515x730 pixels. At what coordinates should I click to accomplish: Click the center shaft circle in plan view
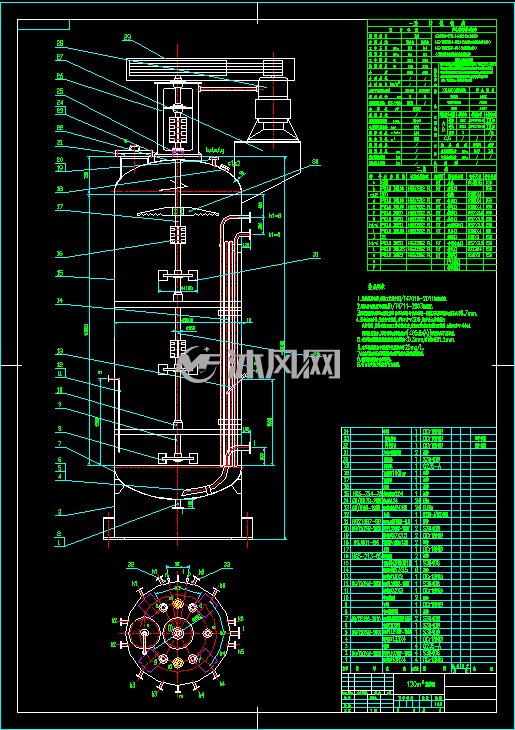click(178, 632)
